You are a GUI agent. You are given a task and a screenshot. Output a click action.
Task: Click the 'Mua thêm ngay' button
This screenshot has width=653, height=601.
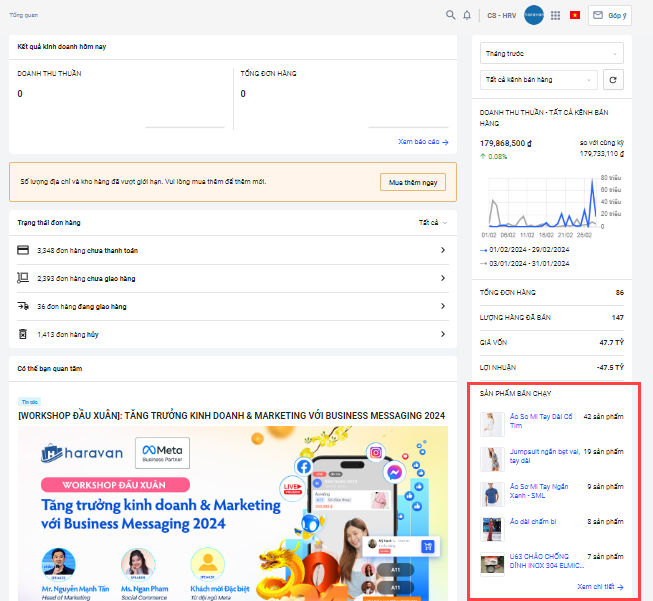pos(412,182)
